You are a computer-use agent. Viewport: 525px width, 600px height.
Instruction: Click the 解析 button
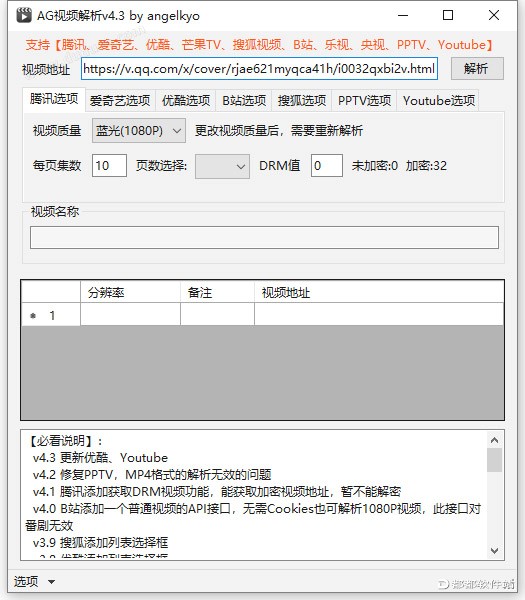pos(477,68)
